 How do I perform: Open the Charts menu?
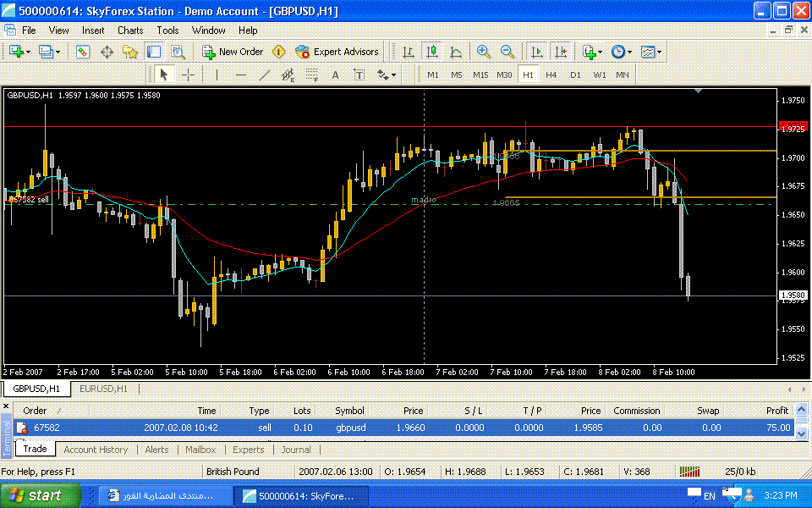coord(130,30)
